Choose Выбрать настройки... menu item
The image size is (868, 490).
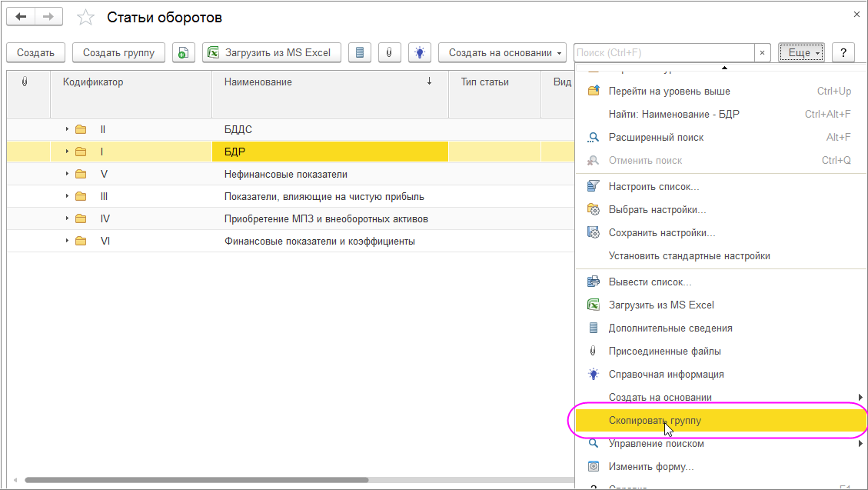click(x=720, y=210)
